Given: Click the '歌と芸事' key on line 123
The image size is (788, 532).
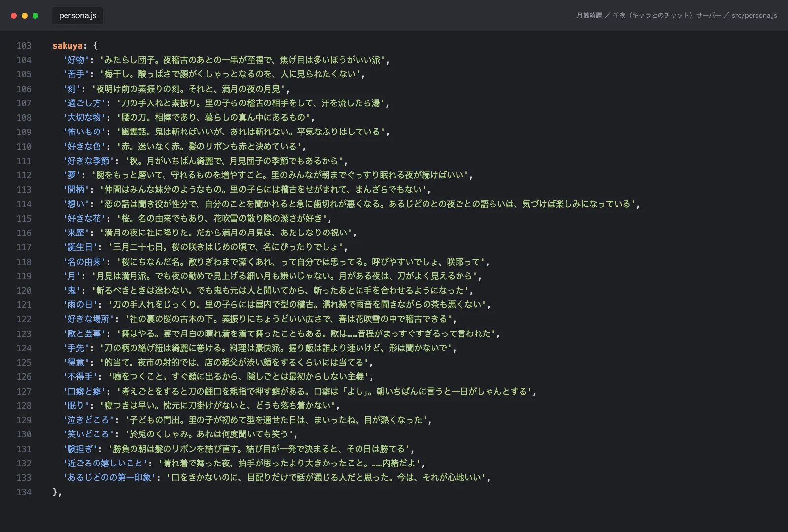Looking at the screenshot, I should pos(84,333).
